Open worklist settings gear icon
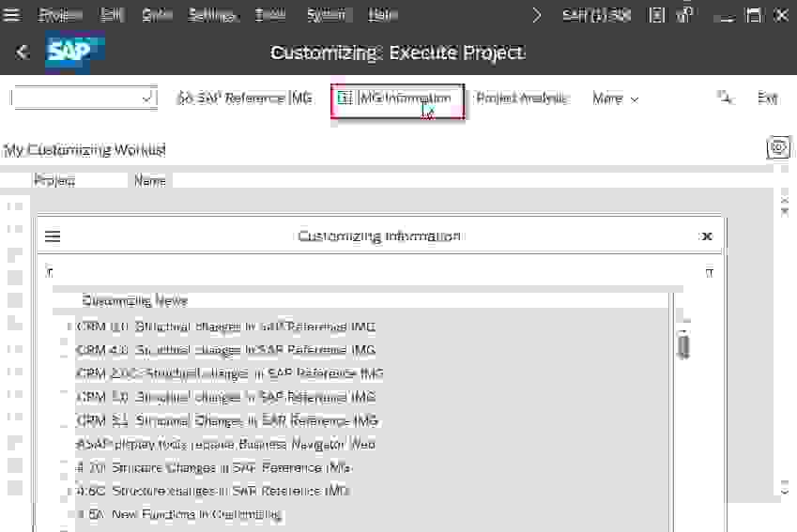Viewport: 797px width, 532px height. 778,148
